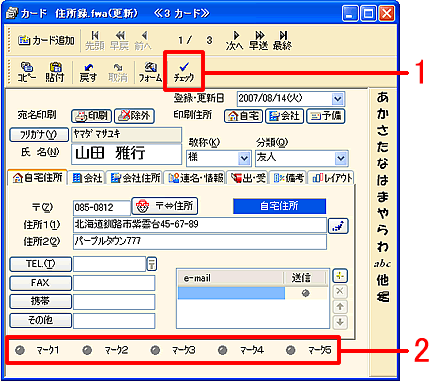Open the 登録・更新日 date dropdown
This screenshot has height=382, width=429.
[337, 99]
